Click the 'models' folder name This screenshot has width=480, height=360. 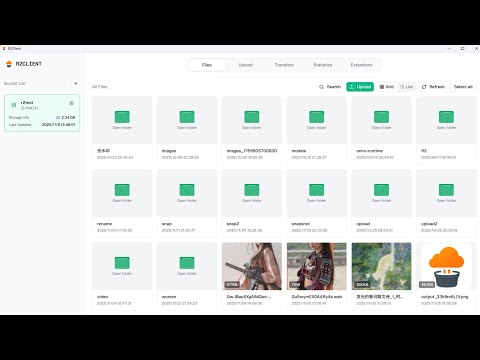299,151
